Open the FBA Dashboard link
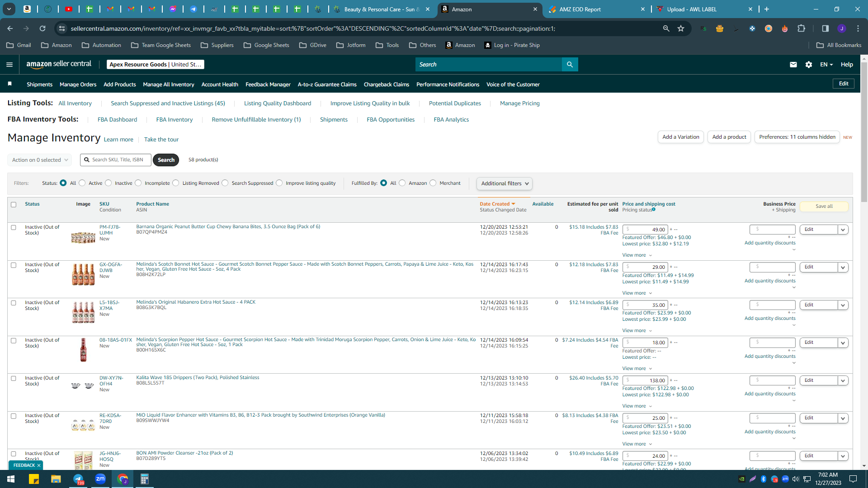Image resolution: width=868 pixels, height=488 pixels. click(118, 120)
